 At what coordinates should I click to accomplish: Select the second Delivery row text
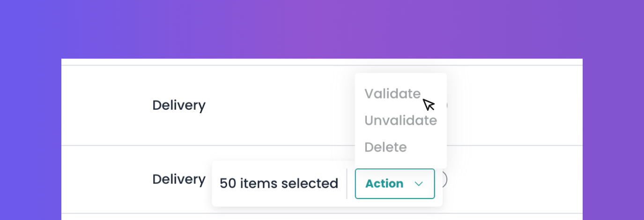point(179,179)
